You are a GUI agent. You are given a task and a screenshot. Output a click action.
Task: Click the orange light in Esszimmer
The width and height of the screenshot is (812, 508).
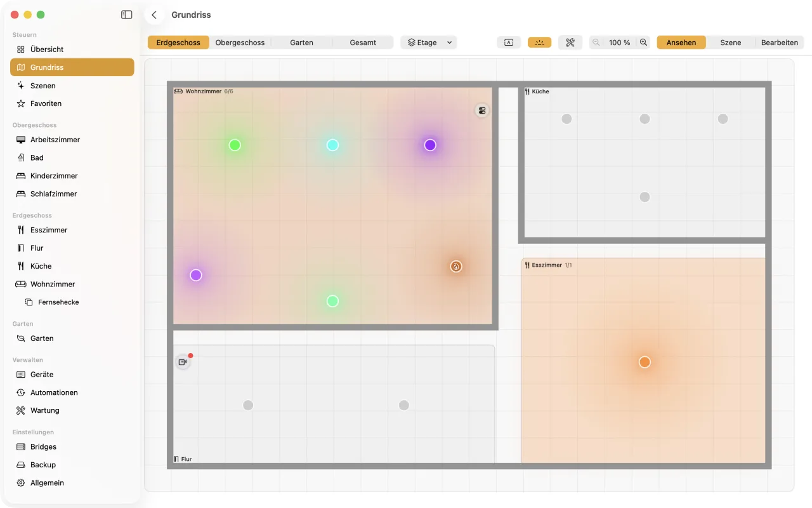[x=645, y=362]
